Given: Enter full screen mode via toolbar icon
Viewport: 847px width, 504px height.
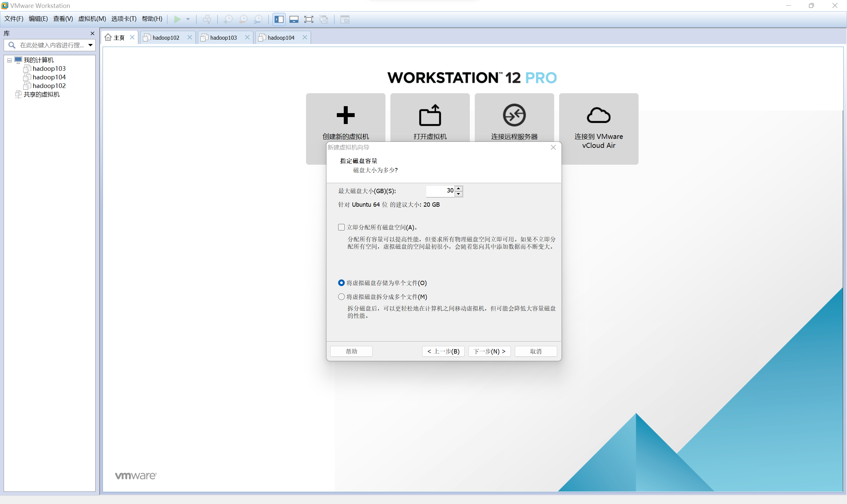Looking at the screenshot, I should point(308,20).
